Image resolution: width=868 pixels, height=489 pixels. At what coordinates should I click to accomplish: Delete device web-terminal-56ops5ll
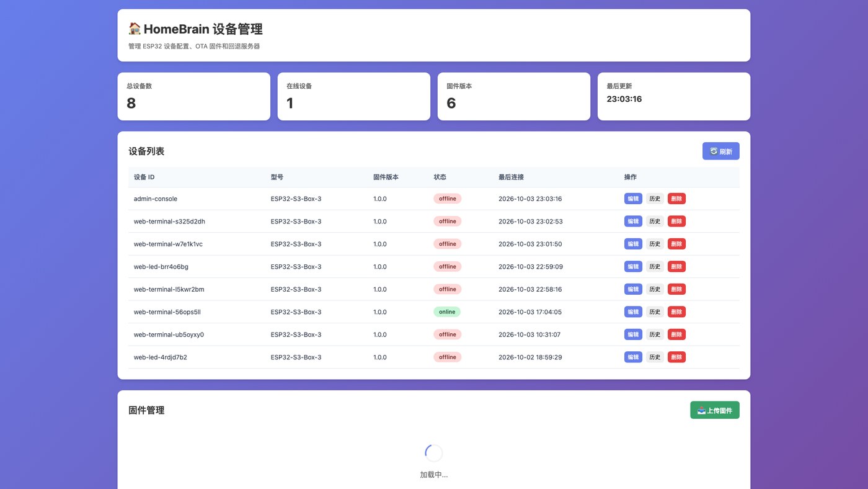click(676, 312)
